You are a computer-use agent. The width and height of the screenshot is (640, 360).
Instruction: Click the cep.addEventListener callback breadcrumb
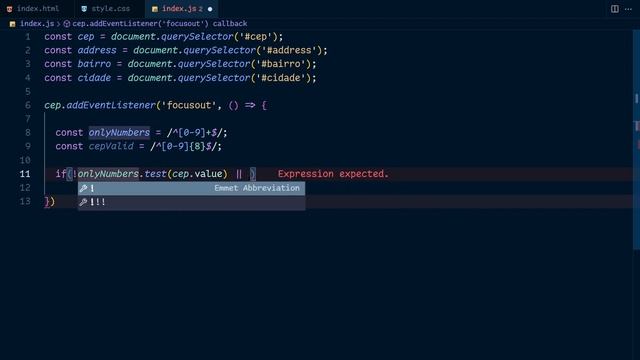tap(160, 24)
